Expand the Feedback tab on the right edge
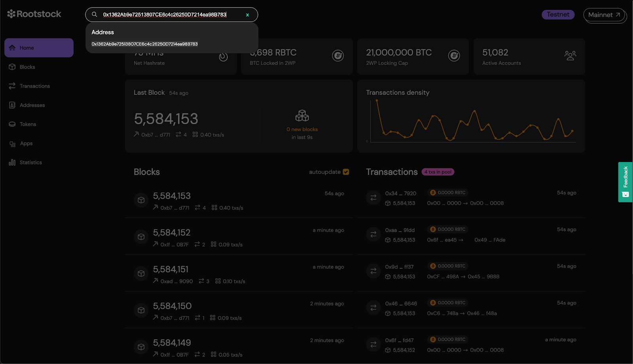This screenshot has width=633, height=364. [625, 182]
